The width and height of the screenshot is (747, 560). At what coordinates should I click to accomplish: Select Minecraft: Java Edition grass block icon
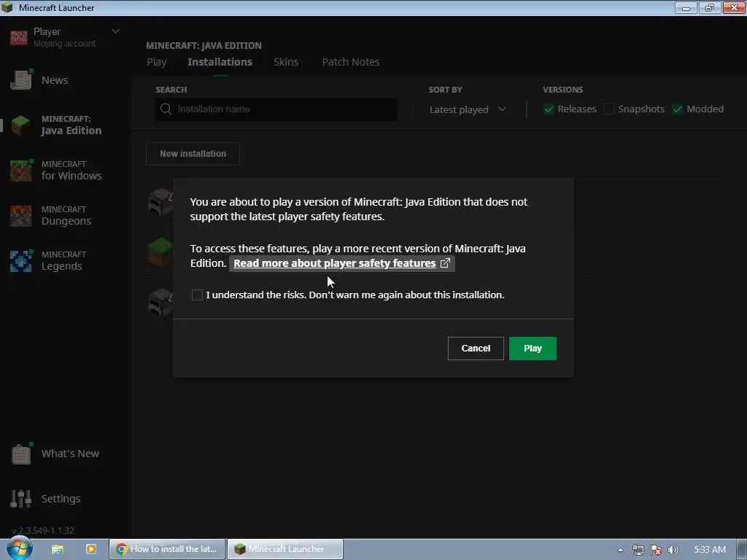pos(20,125)
